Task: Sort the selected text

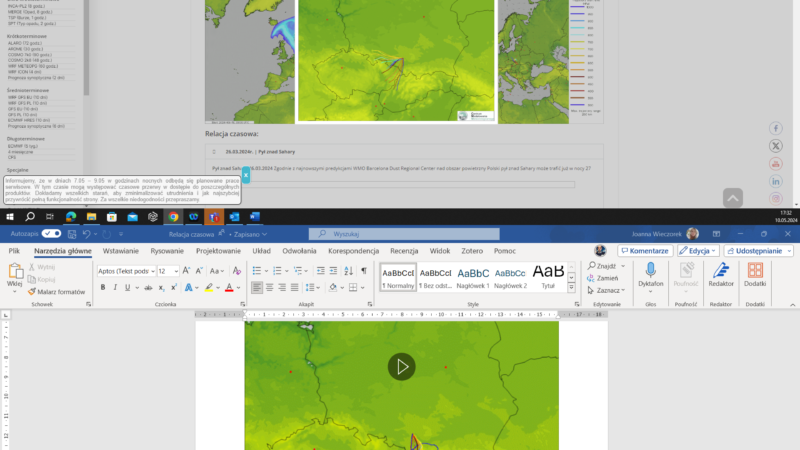Action: [348, 271]
